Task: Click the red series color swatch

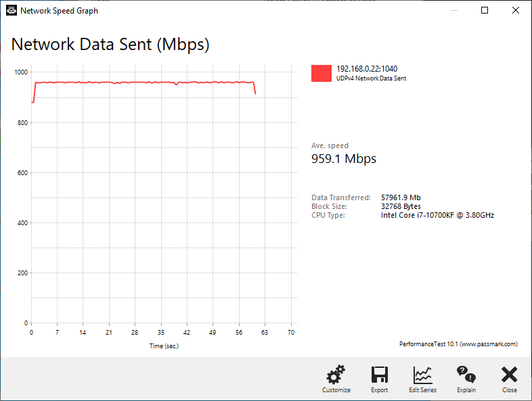Action: 322,73
